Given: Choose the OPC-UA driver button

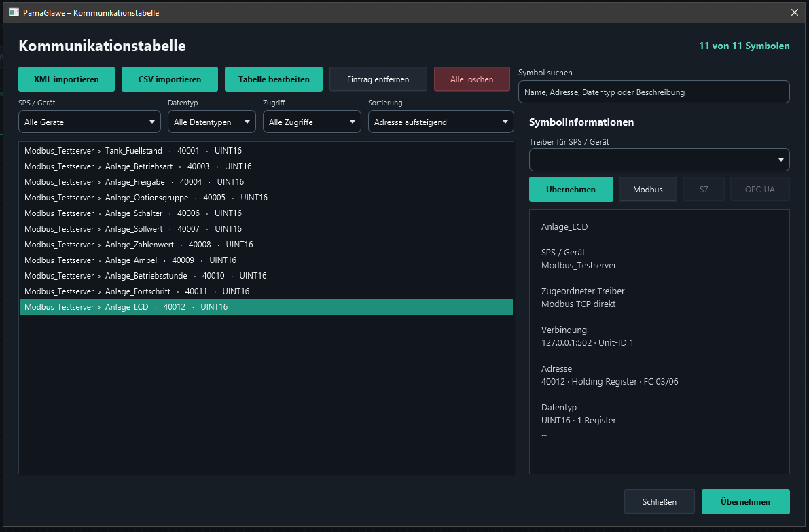Looking at the screenshot, I should [759, 190].
